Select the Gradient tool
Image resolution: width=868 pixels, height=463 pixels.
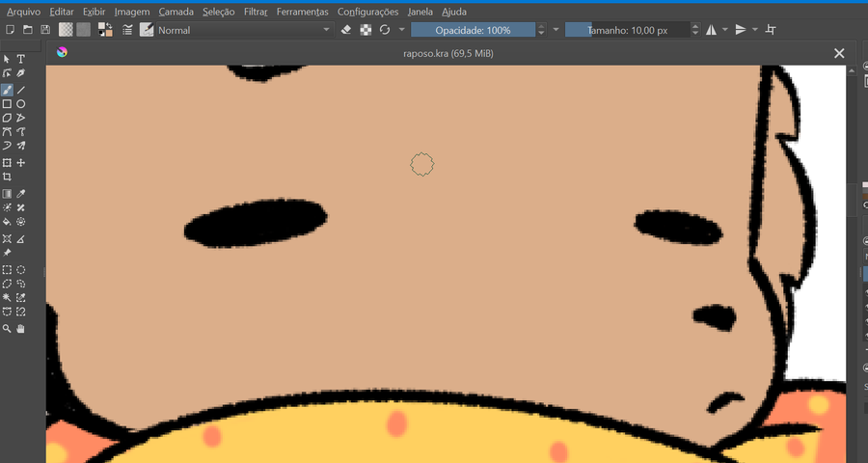coord(7,194)
